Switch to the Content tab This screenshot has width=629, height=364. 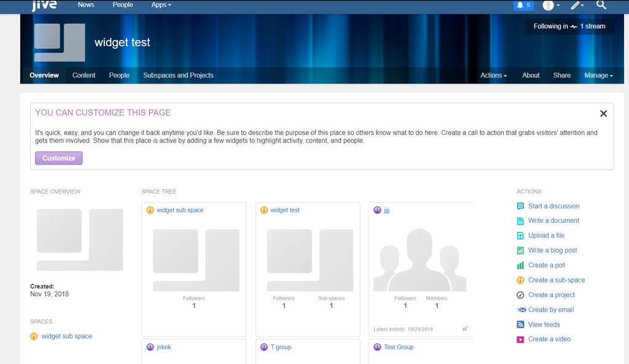tap(84, 76)
